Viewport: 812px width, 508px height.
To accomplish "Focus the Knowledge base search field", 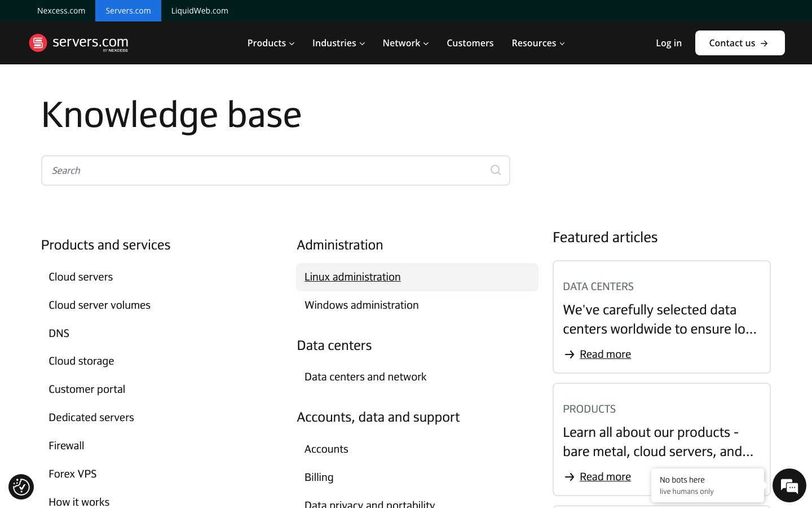I will pyautogui.click(x=276, y=170).
